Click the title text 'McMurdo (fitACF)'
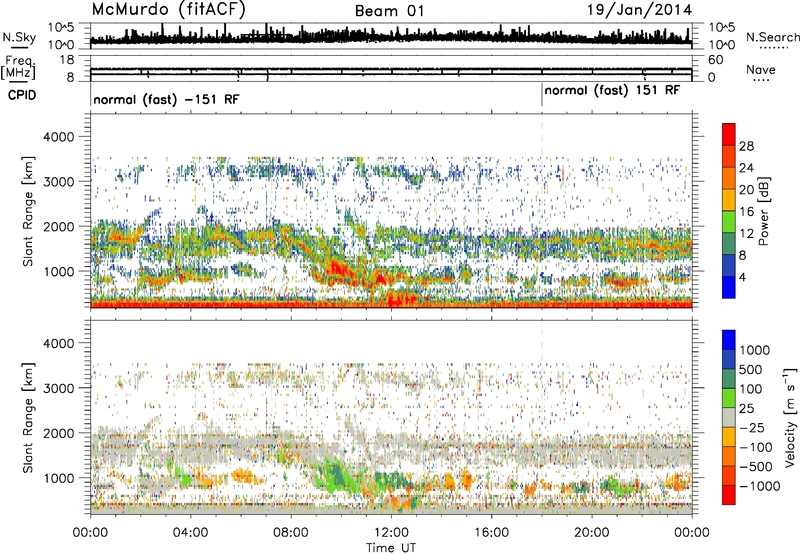This screenshot has width=800, height=554. 168,10
